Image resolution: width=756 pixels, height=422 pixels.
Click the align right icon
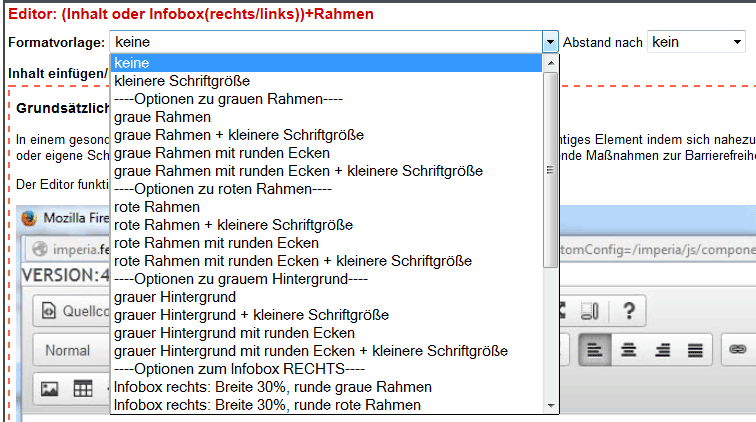click(x=662, y=350)
